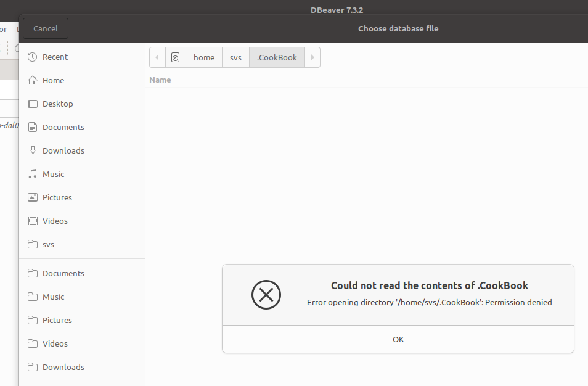Open Desktop in the sidebar
Image resolution: width=588 pixels, height=386 pixels.
pos(82,104)
